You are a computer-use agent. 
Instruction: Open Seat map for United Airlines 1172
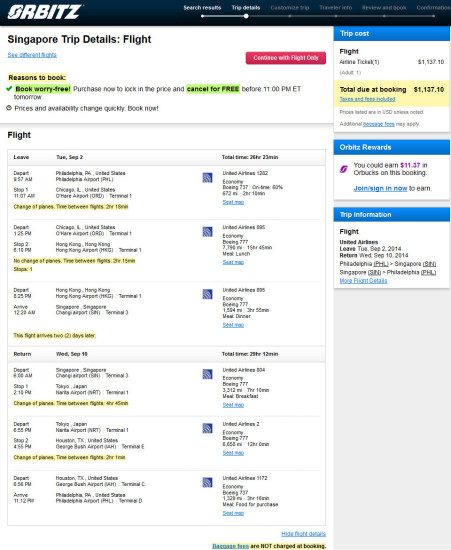click(233, 513)
